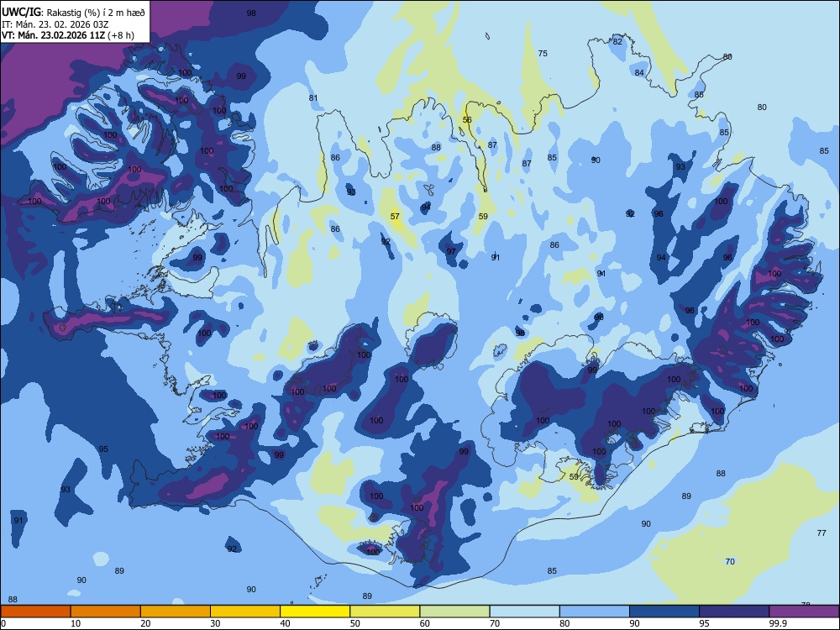This screenshot has width=840, height=630.
Task: Click the 40–50 bright yellow legend swatch
Action: point(315,612)
